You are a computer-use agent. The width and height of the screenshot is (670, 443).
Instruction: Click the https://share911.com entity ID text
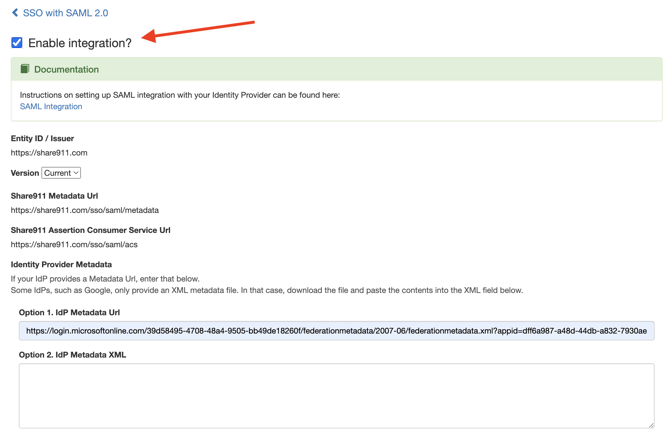pos(49,153)
